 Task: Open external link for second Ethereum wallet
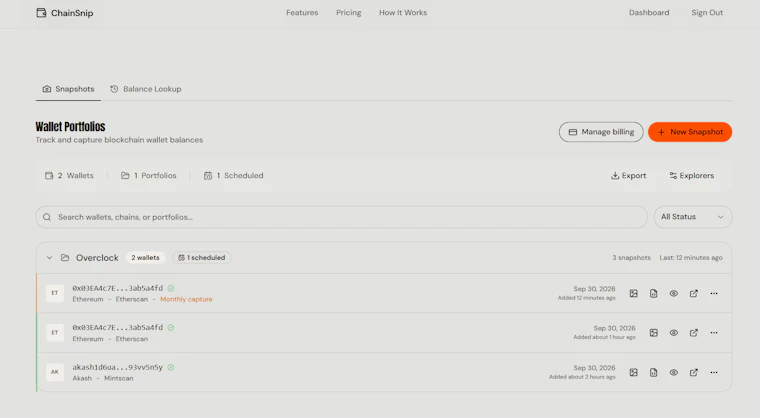coord(694,333)
